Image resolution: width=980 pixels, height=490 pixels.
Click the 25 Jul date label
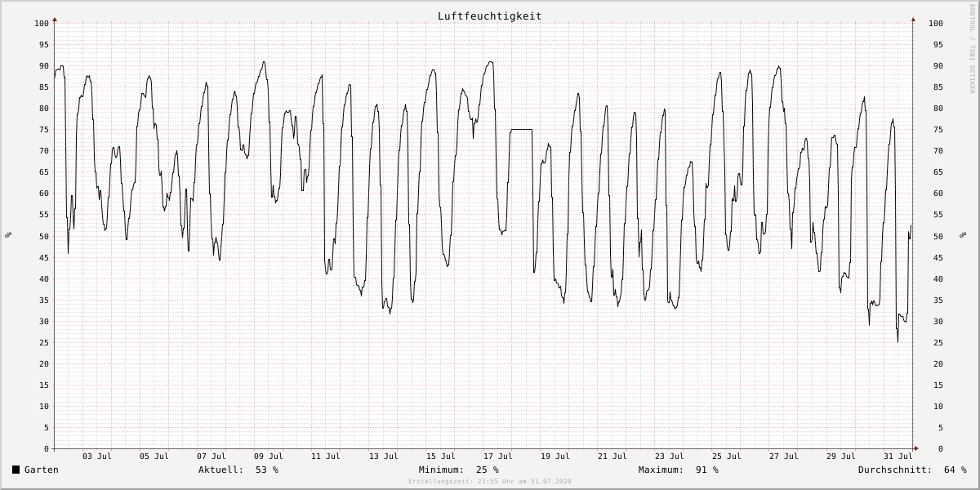(727, 457)
